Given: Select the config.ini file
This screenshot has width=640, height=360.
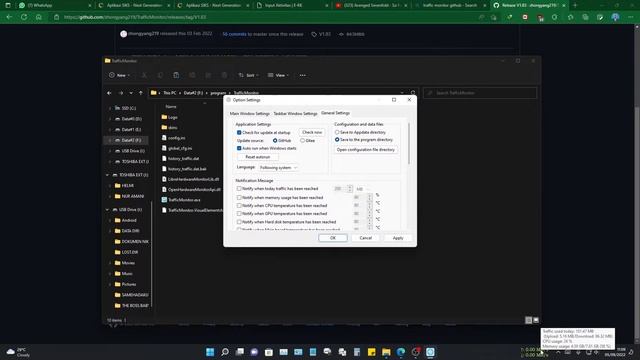Looking at the screenshot, I should point(177,138).
